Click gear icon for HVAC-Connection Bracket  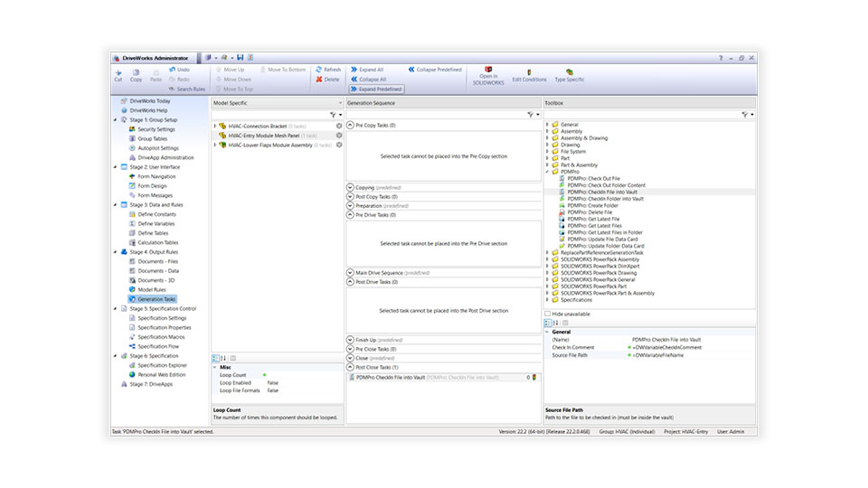[339, 127]
